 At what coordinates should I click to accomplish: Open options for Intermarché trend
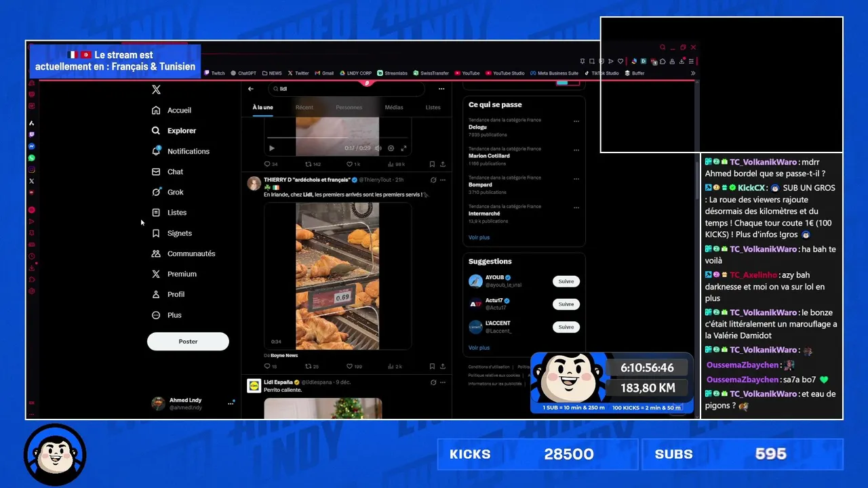[576, 207]
